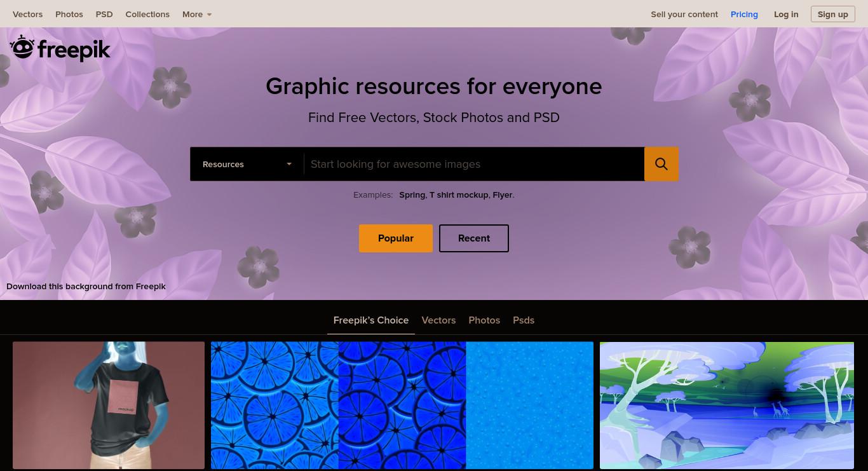Switch to the Freepik's Choice tab
This screenshot has width=868, height=471.
pyautogui.click(x=371, y=320)
